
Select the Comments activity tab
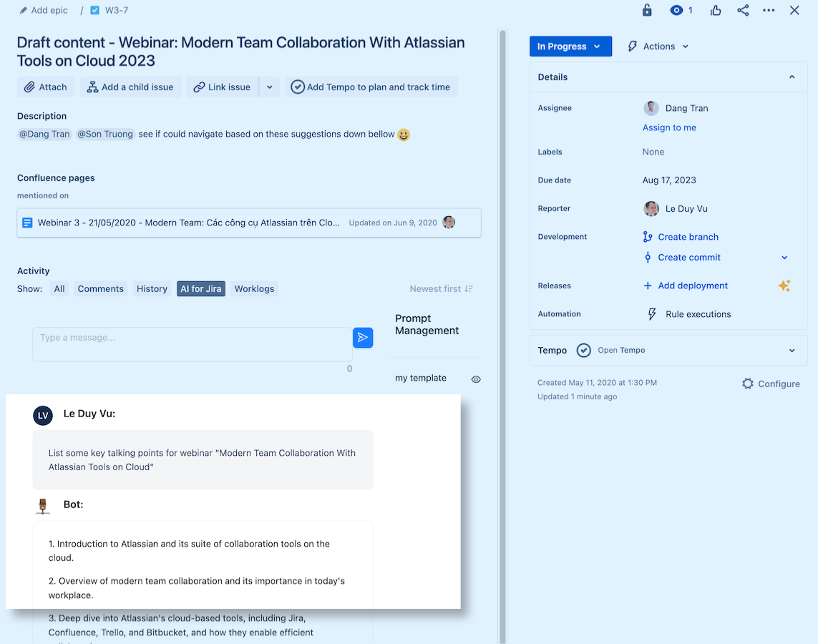coord(101,289)
